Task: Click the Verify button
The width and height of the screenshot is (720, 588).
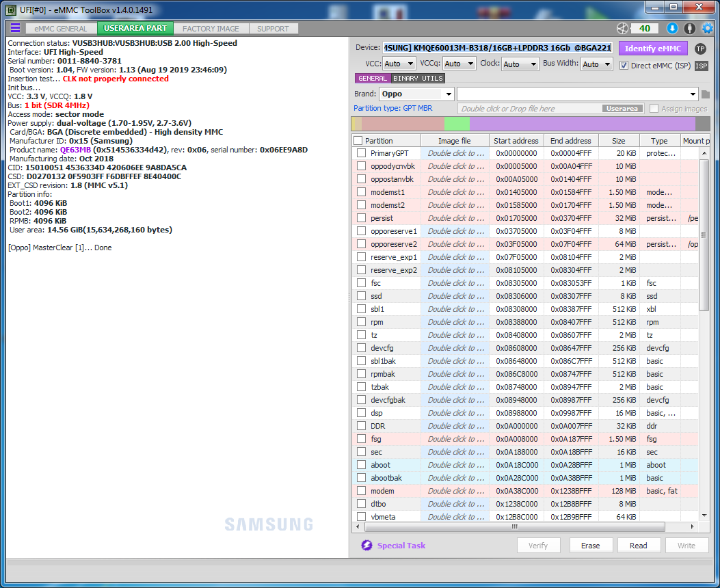Action: click(537, 546)
